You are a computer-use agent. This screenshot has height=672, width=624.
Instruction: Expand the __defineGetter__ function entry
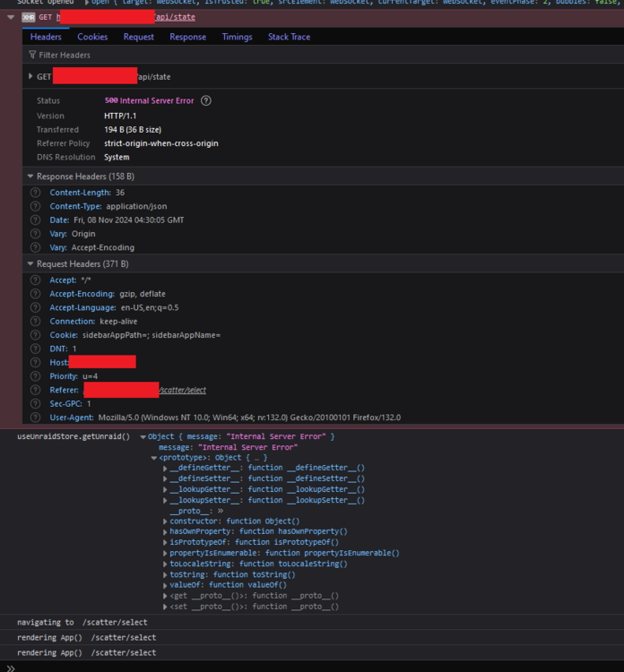pos(165,468)
